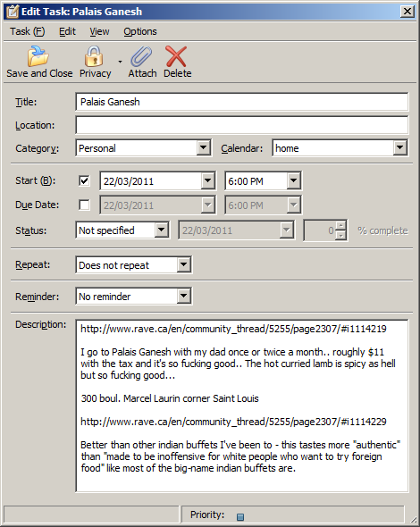Click the Title input field

[x=242, y=102]
